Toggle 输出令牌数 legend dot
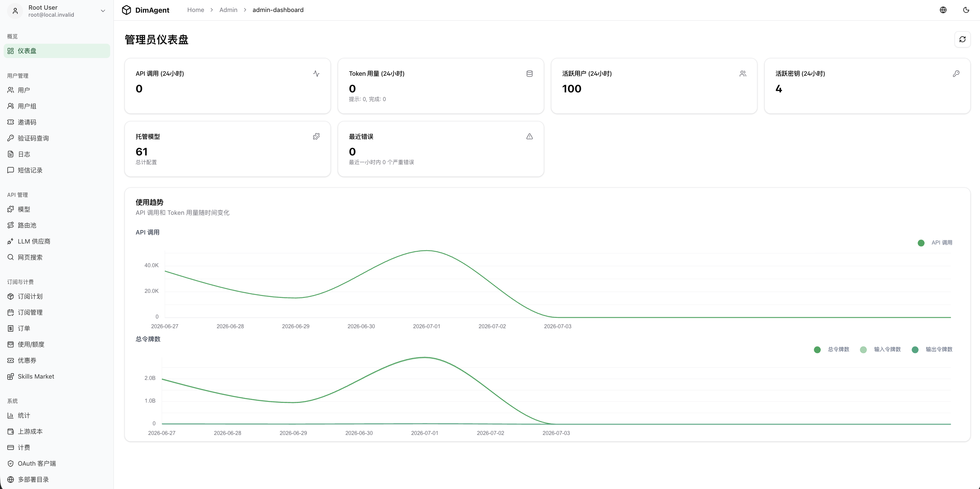The image size is (980, 489). coord(915,350)
